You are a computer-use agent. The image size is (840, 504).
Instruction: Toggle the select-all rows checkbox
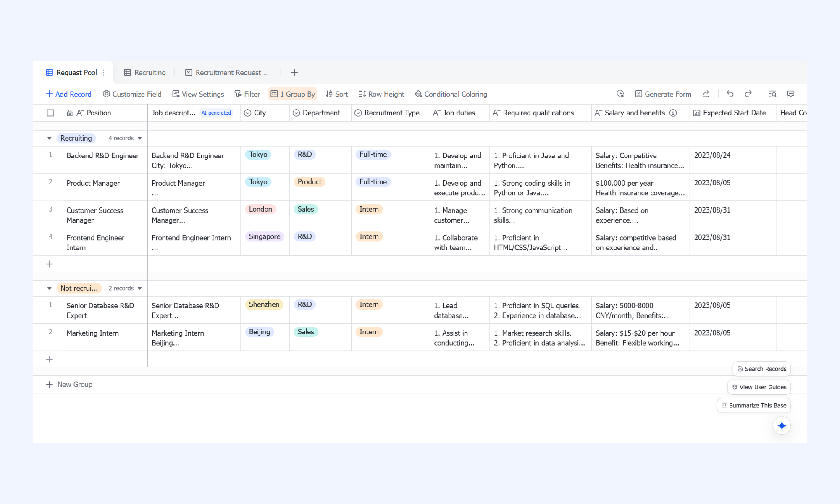coord(50,113)
